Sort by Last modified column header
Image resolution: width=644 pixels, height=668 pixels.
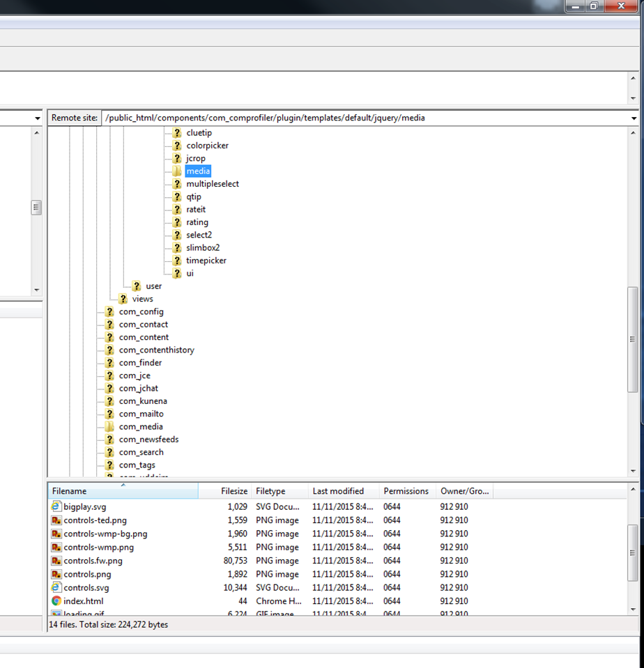344,491
